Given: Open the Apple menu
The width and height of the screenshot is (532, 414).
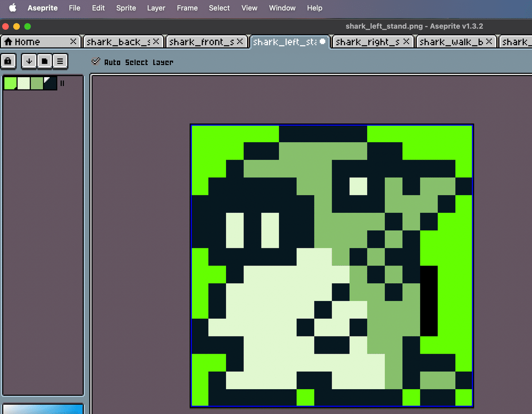Looking at the screenshot, I should click(x=13, y=8).
